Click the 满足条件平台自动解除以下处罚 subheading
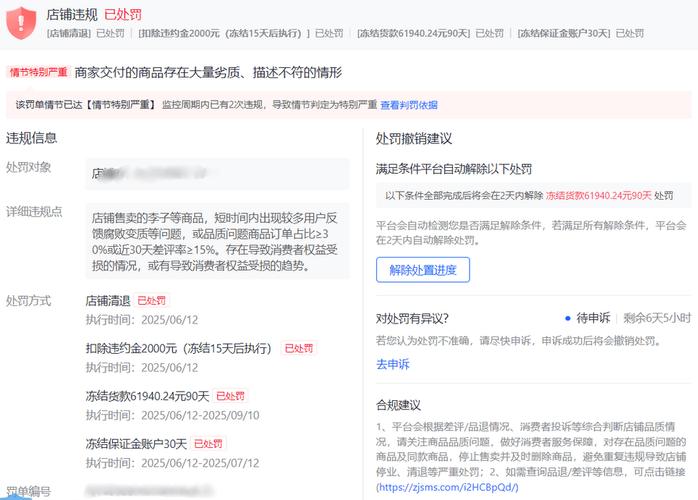 coord(454,169)
